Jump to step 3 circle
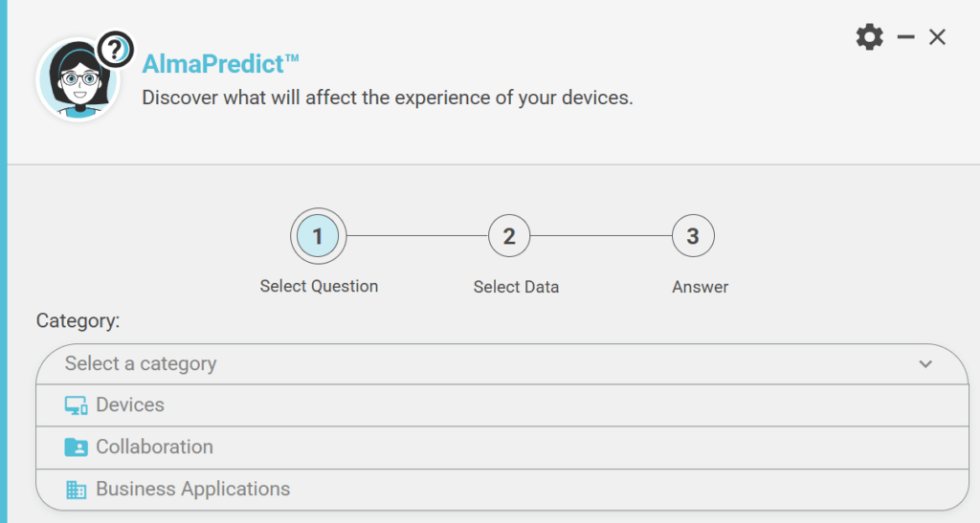This screenshot has width=980, height=523. tap(693, 236)
